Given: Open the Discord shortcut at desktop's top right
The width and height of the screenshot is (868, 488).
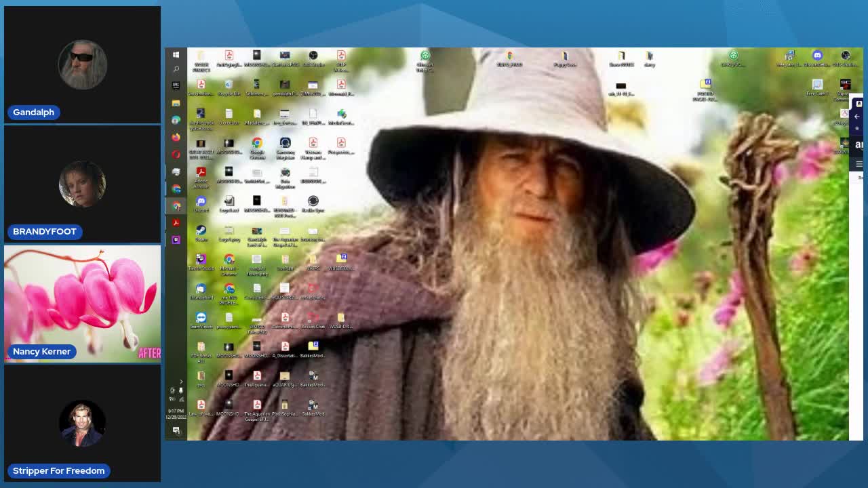Looking at the screenshot, I should pyautogui.click(x=817, y=59).
